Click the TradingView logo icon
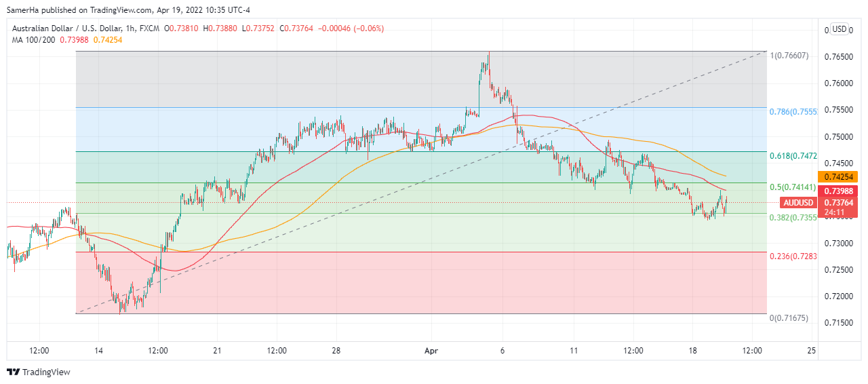868x384 pixels. 13,372
